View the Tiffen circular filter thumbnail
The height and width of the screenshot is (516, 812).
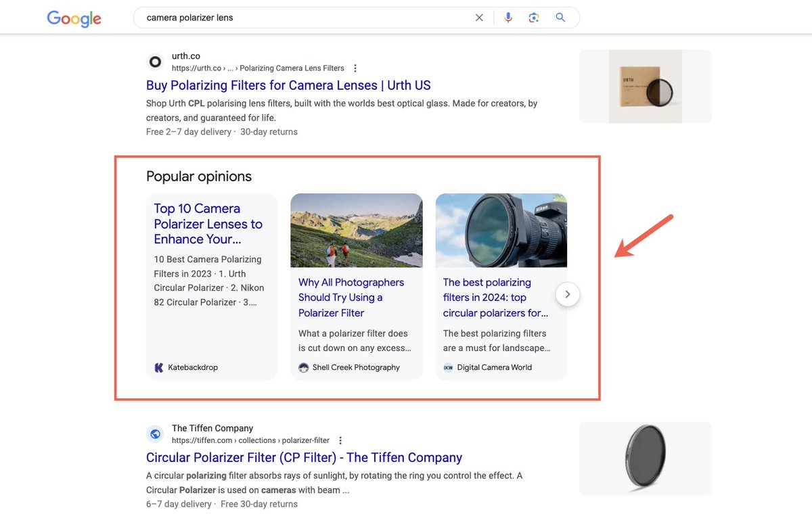(645, 459)
